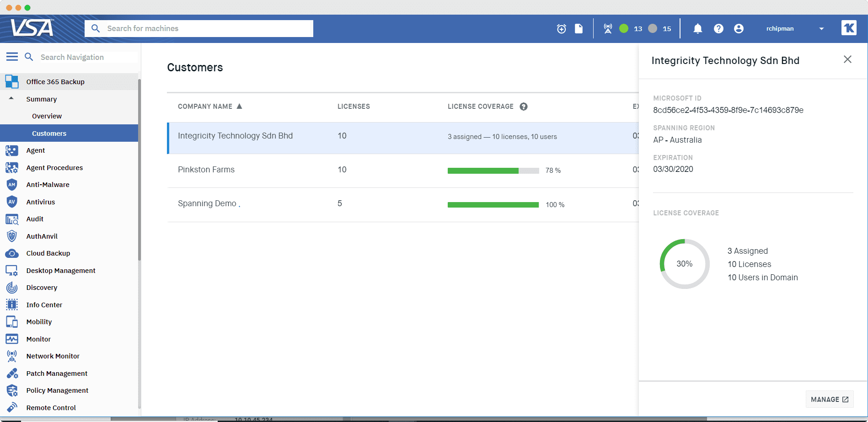868x422 pixels.
Task: Open the help question mark icon
Action: (x=719, y=29)
